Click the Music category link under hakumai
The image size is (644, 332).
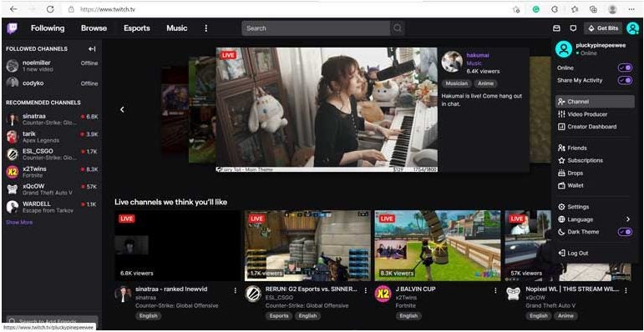point(474,63)
